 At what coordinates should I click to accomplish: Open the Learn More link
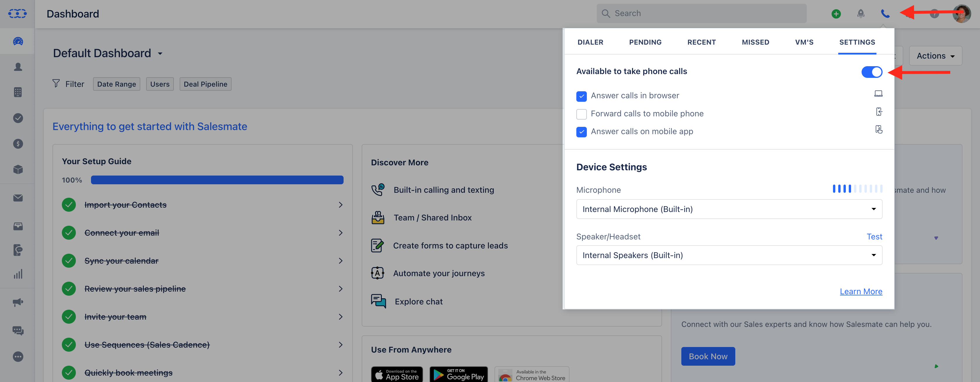861,291
